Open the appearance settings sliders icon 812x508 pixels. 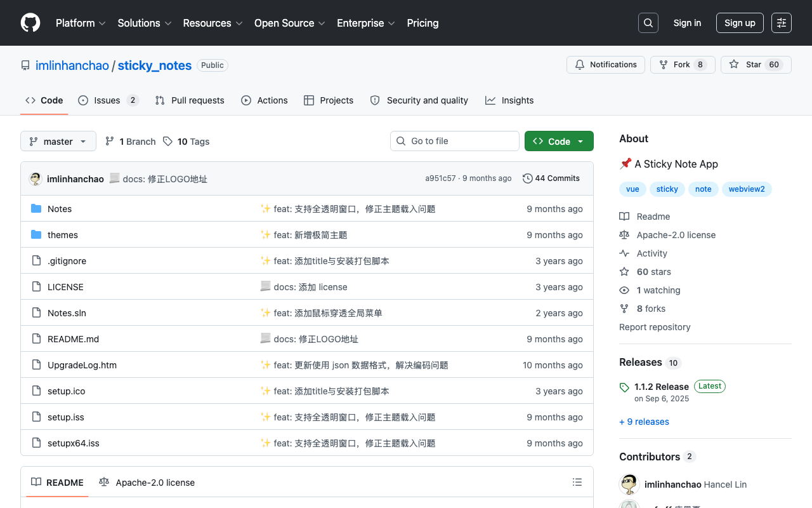(782, 23)
